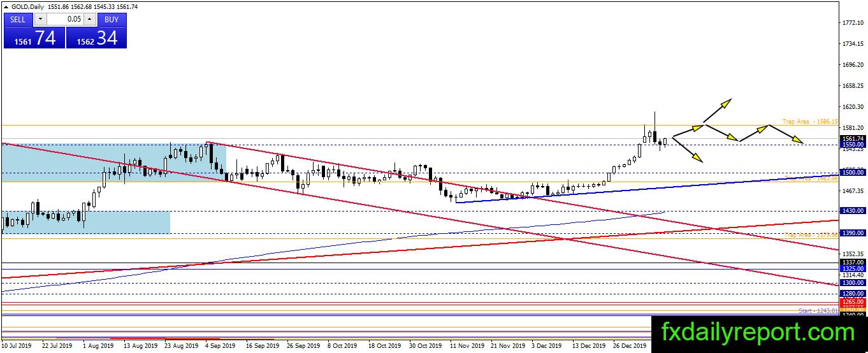868x353 pixels.
Task: Collapse the one-click trading panel triangle
Action: [x=6, y=6]
